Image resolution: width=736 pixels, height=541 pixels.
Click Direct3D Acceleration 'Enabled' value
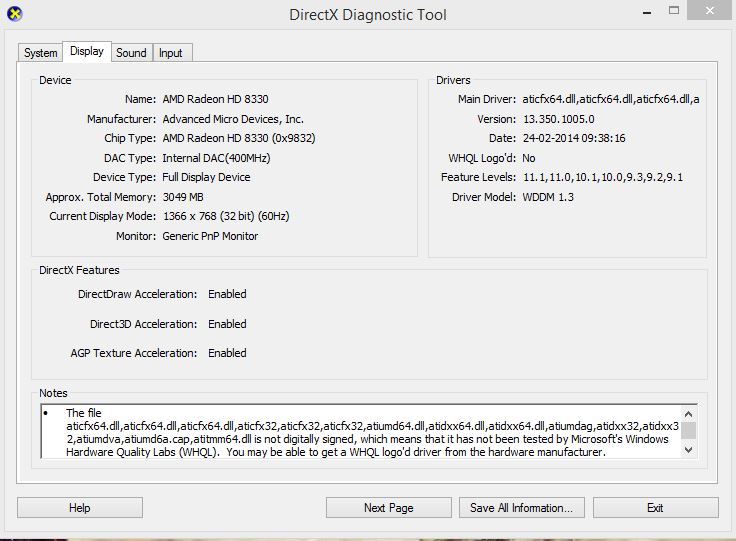coord(227,324)
